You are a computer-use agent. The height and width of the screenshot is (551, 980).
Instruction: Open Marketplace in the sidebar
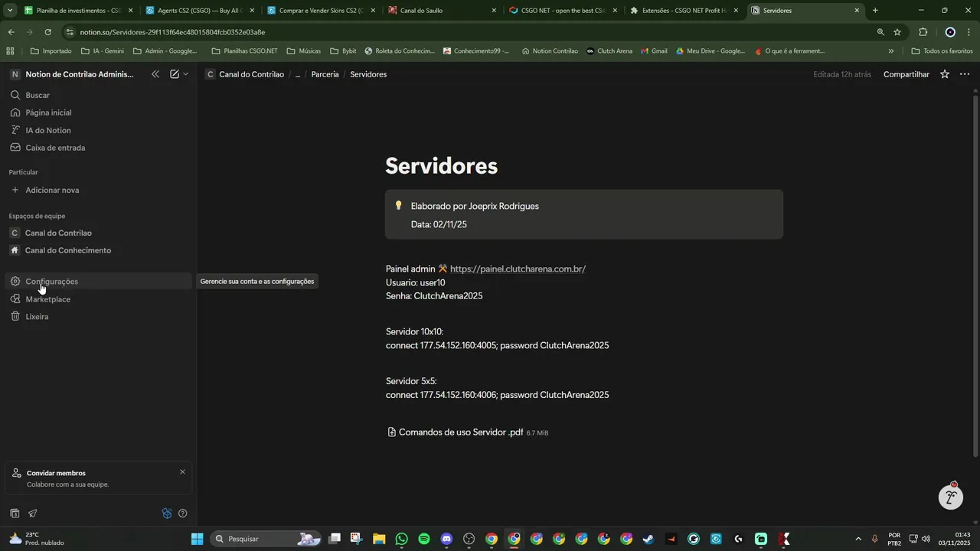(98, 299)
